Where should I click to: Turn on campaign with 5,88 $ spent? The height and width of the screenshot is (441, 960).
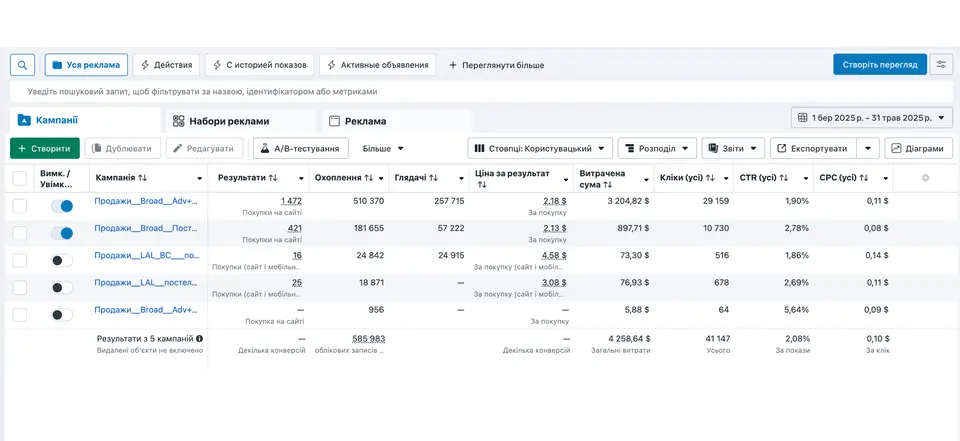62,315
